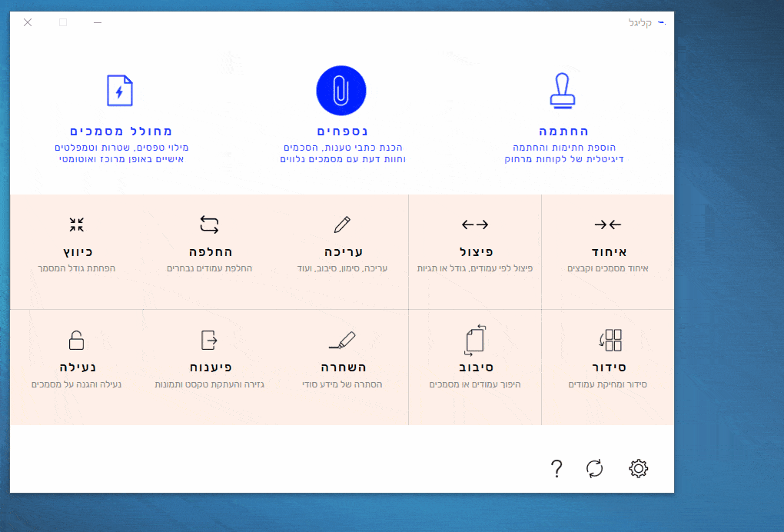
Task: Open the נספחים paperclip icon
Action: [x=341, y=90]
